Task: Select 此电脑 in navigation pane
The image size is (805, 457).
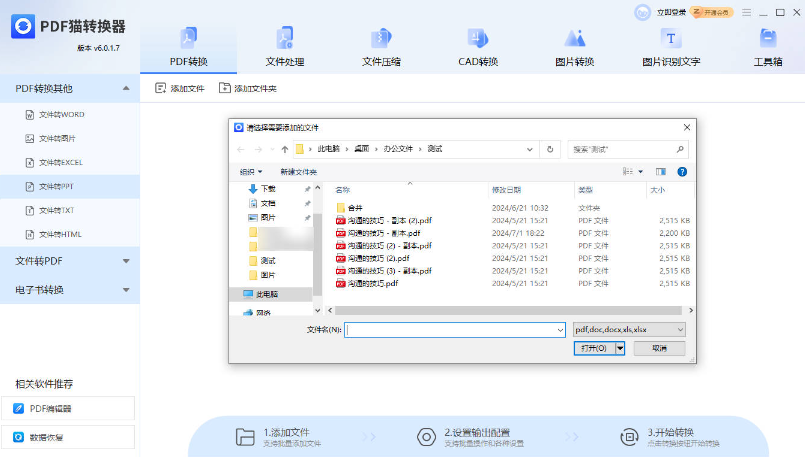Action: pyautogui.click(x=267, y=294)
